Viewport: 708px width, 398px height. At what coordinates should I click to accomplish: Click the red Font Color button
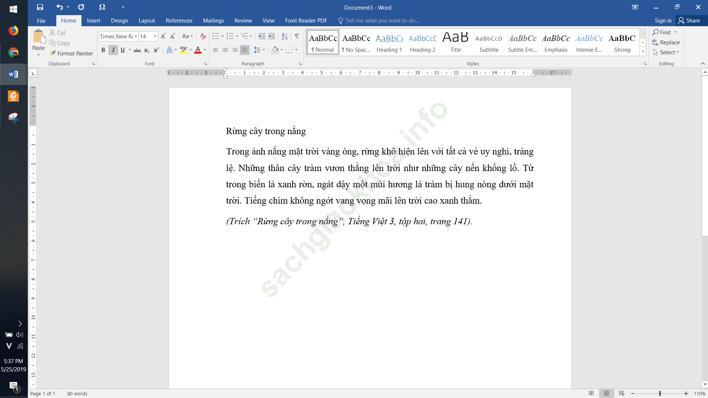198,50
